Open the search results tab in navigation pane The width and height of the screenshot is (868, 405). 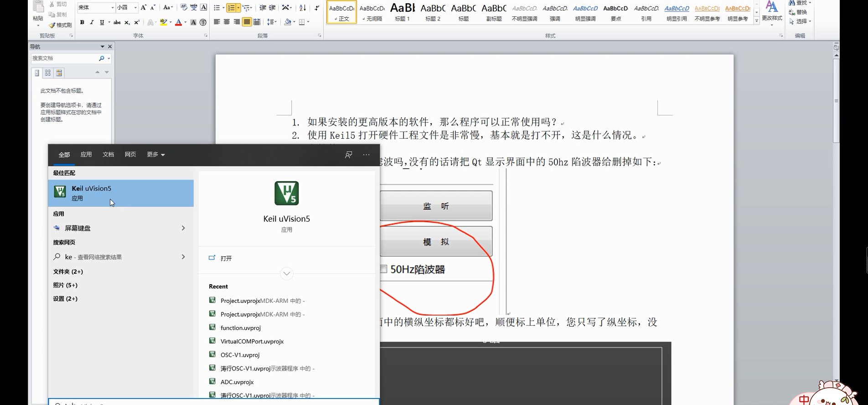click(x=59, y=73)
